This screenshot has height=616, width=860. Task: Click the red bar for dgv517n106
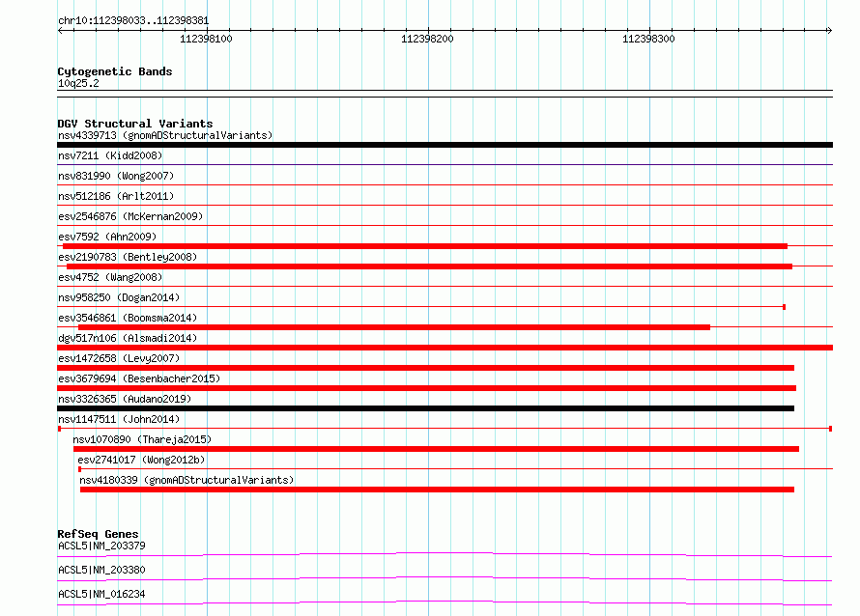pos(444,348)
